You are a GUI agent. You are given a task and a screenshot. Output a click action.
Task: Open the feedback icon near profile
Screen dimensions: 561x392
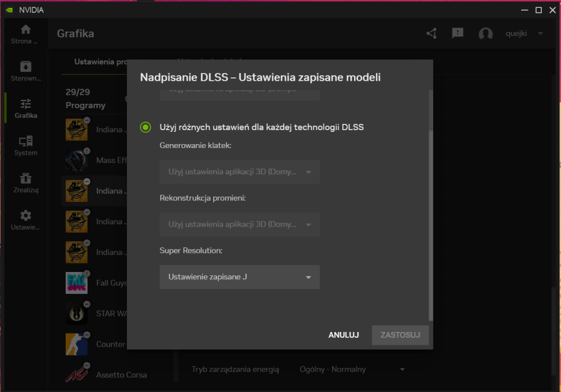tap(457, 34)
